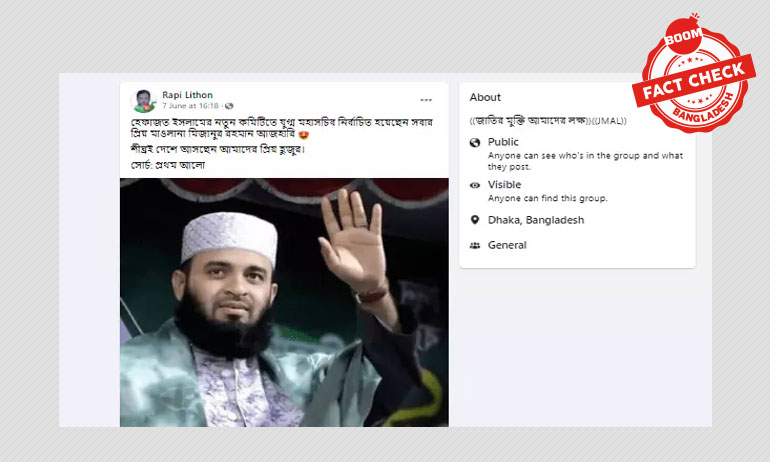Open the 7 June at 16:18 timestamp
Screen dimensions: 770x462
coord(190,106)
